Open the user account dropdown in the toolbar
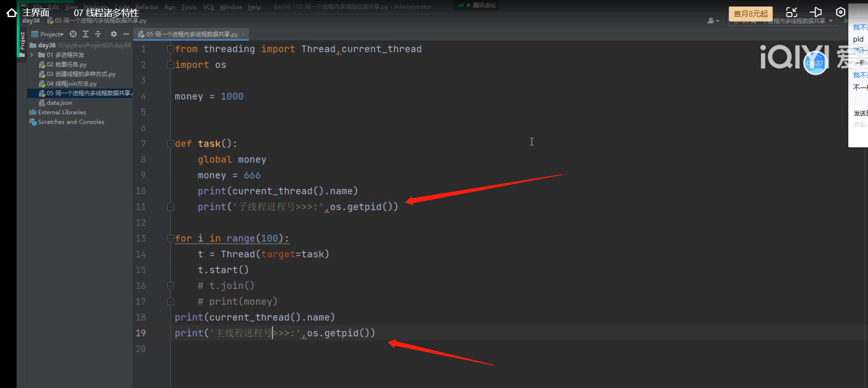This screenshot has height=388, width=868. tap(713, 21)
